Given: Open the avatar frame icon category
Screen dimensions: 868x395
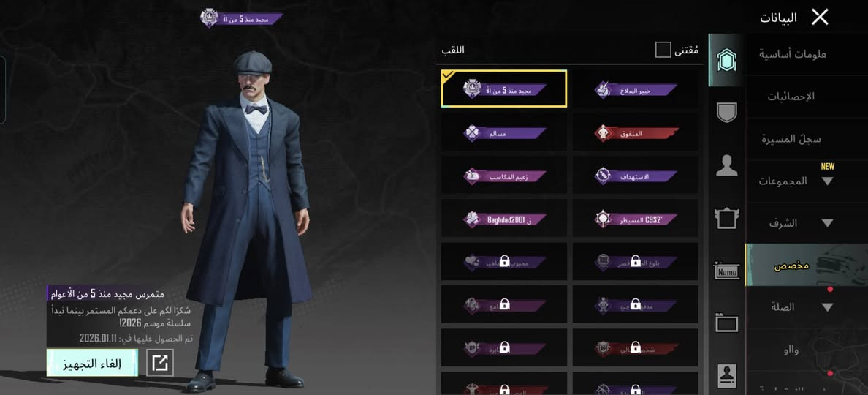Looking at the screenshot, I should point(726,218).
